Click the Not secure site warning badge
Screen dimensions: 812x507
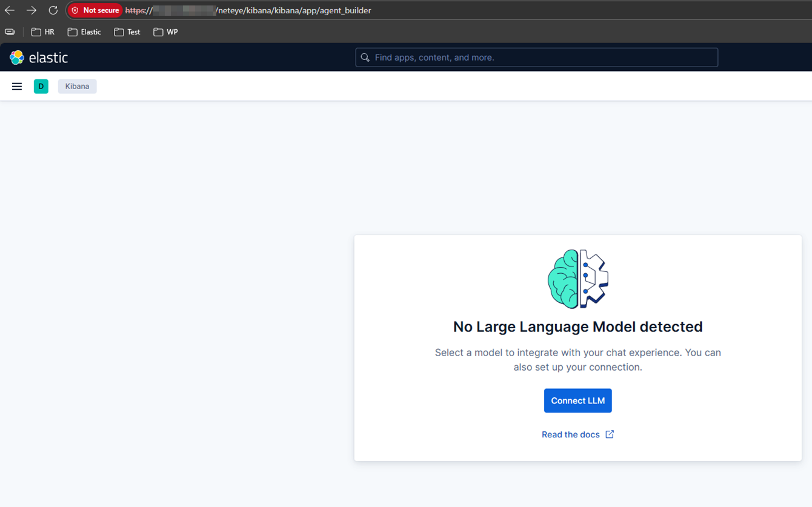(95, 10)
